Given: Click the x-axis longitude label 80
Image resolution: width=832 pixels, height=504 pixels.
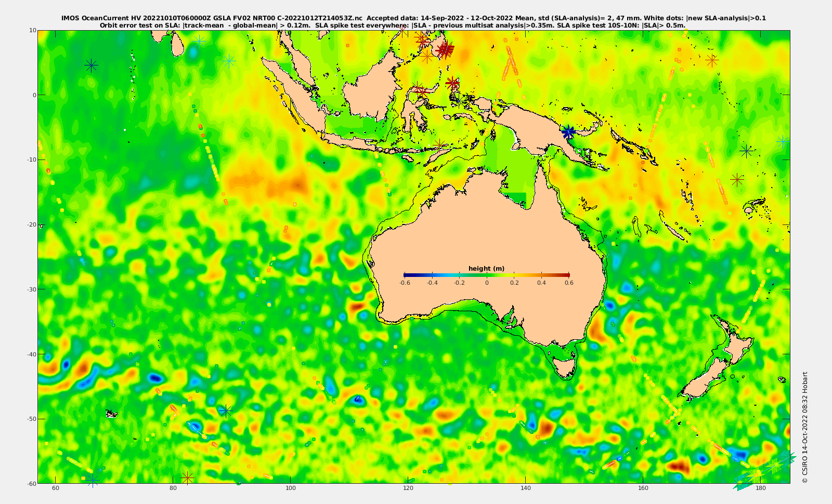Looking at the screenshot, I should 173,488.
